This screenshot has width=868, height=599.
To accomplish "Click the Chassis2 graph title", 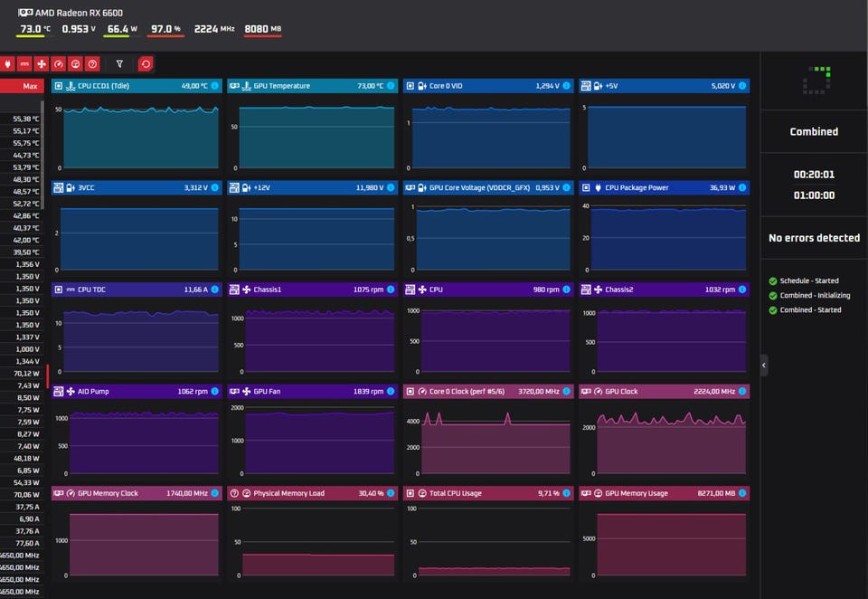I will (618, 290).
